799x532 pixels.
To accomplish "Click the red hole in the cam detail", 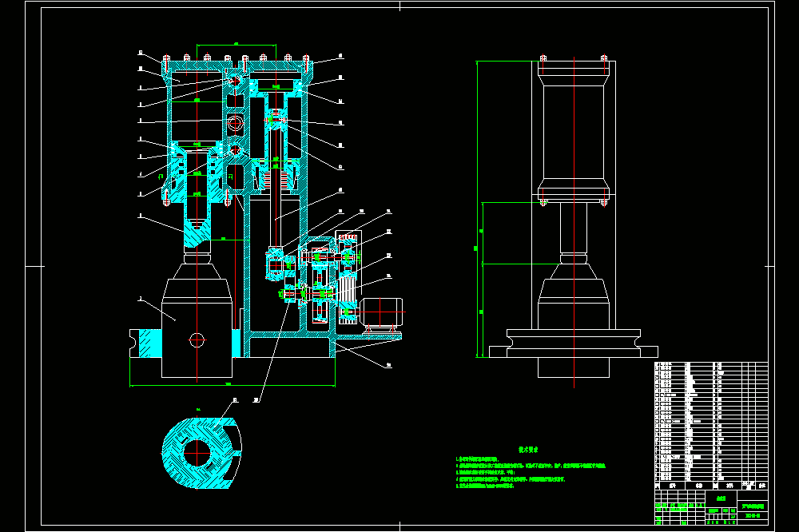I will pos(197,452).
